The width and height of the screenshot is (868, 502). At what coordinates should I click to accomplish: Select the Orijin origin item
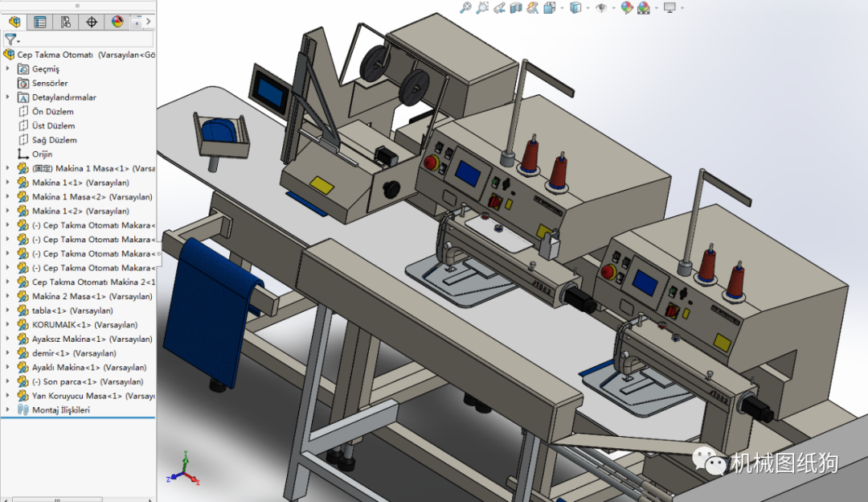click(x=35, y=154)
